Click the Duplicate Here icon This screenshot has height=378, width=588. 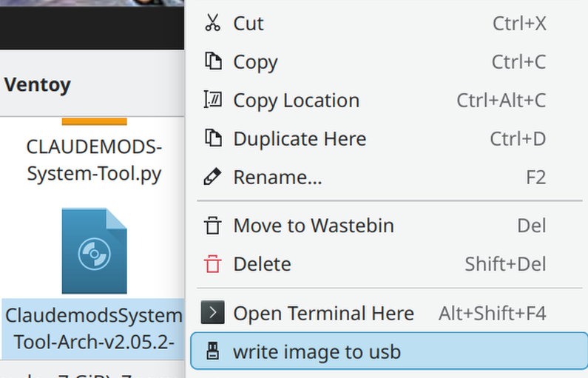coord(213,138)
